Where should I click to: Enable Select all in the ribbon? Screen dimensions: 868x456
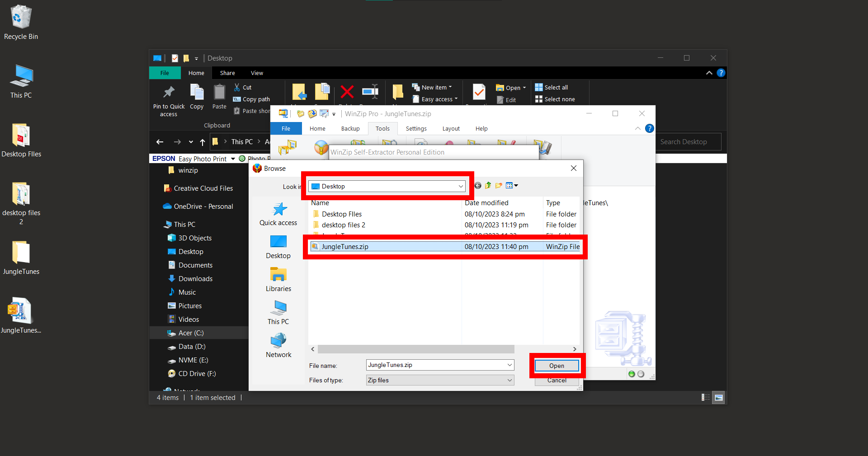click(x=551, y=87)
